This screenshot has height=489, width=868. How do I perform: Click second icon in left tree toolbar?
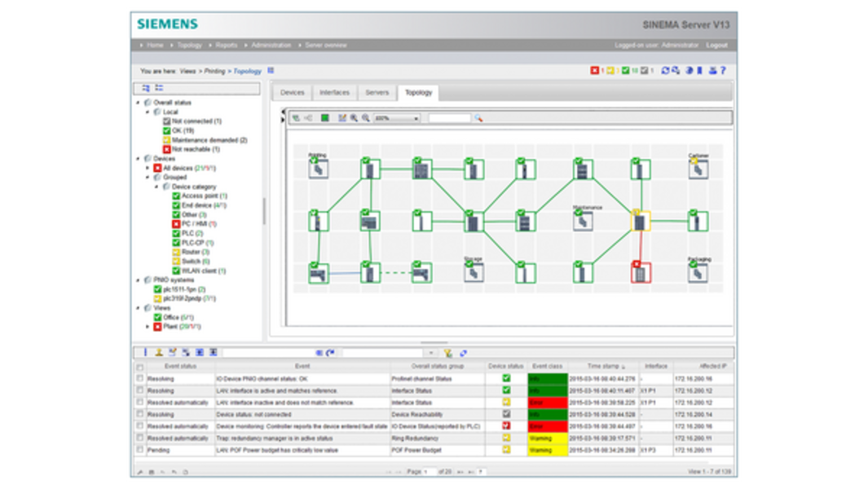coord(160,88)
